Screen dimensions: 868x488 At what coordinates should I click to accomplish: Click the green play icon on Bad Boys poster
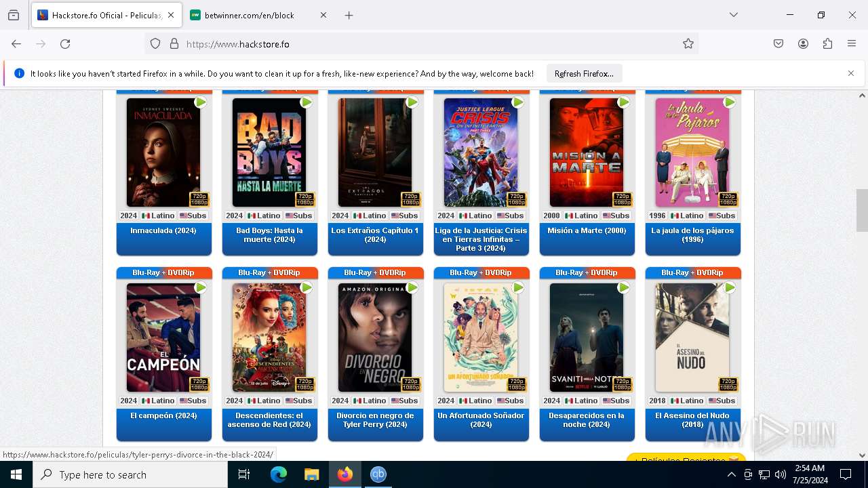pyautogui.click(x=307, y=102)
